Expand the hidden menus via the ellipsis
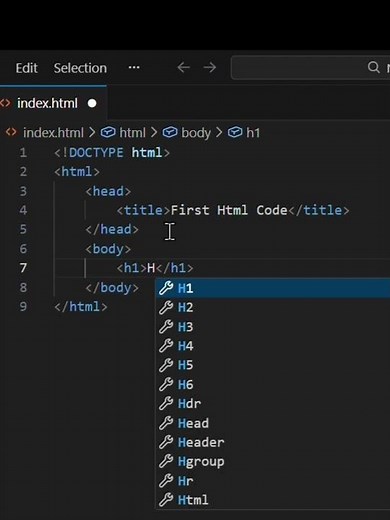Screen dimensions: 390x520 tap(134, 68)
